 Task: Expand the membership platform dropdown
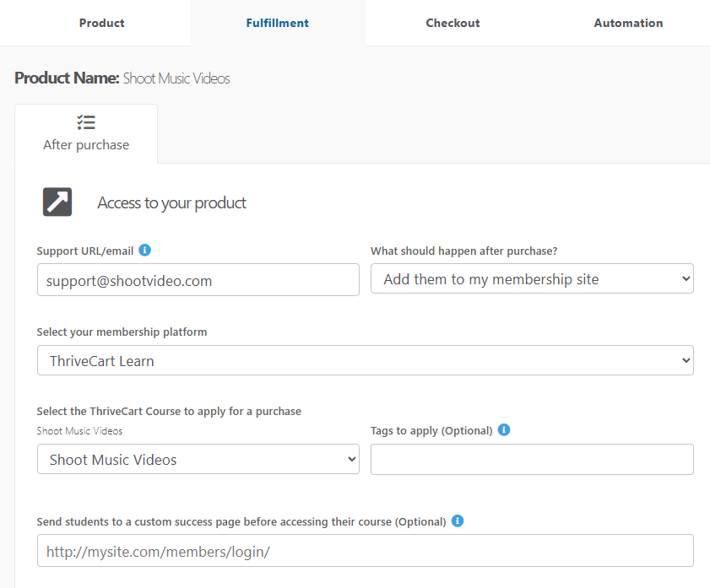pyautogui.click(x=365, y=361)
